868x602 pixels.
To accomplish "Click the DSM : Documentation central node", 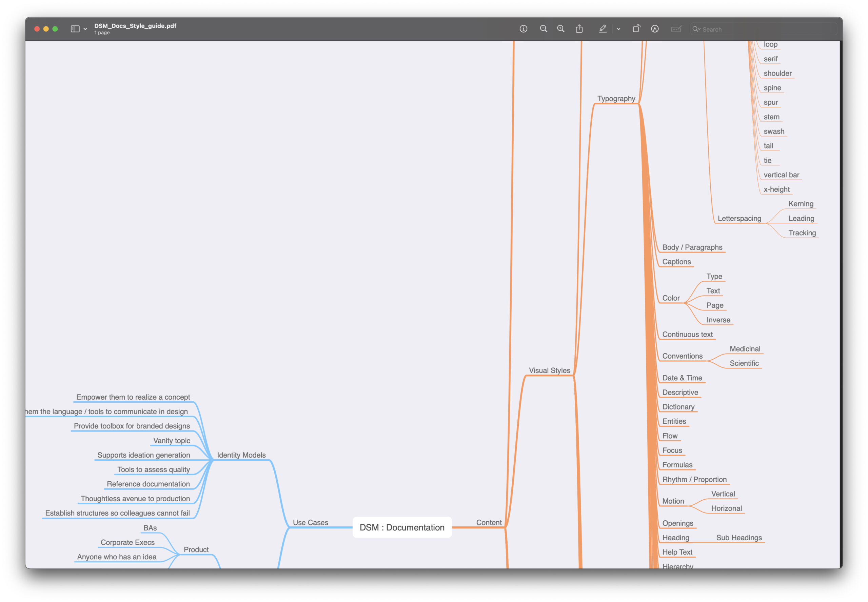I will point(402,527).
